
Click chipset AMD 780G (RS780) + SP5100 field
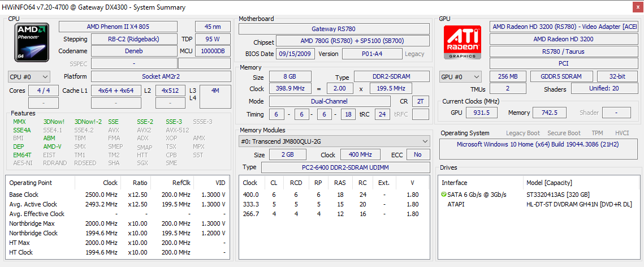click(x=353, y=41)
